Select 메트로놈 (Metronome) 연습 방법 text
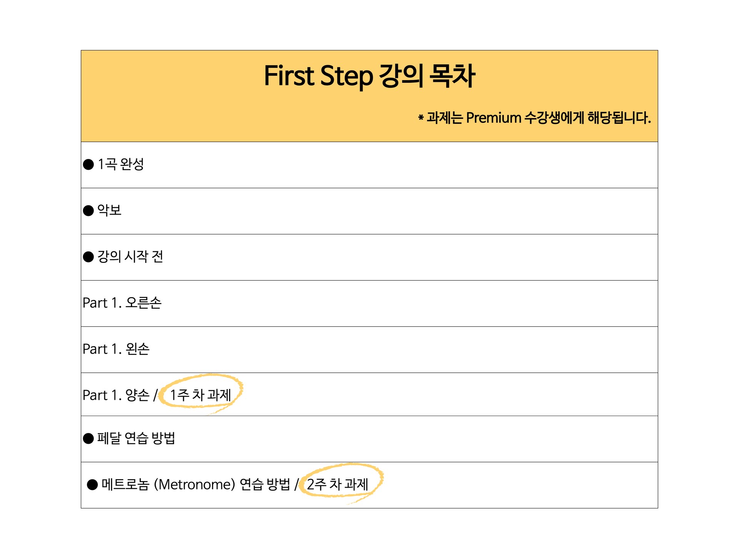 tap(196, 484)
